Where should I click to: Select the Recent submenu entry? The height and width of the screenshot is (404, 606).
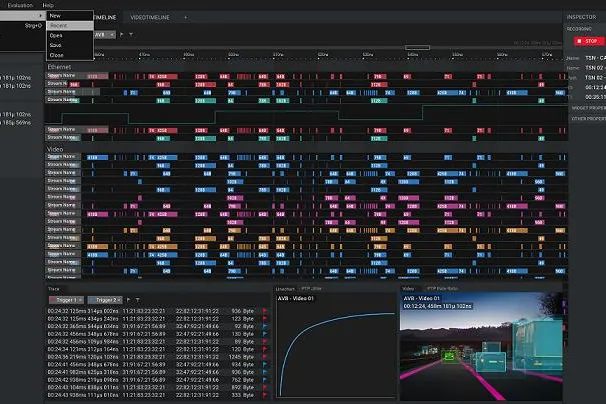pos(70,26)
